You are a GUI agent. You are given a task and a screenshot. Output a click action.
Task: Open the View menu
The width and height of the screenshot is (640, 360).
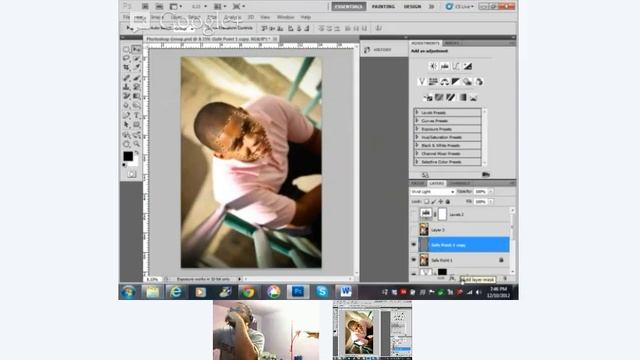click(265, 17)
